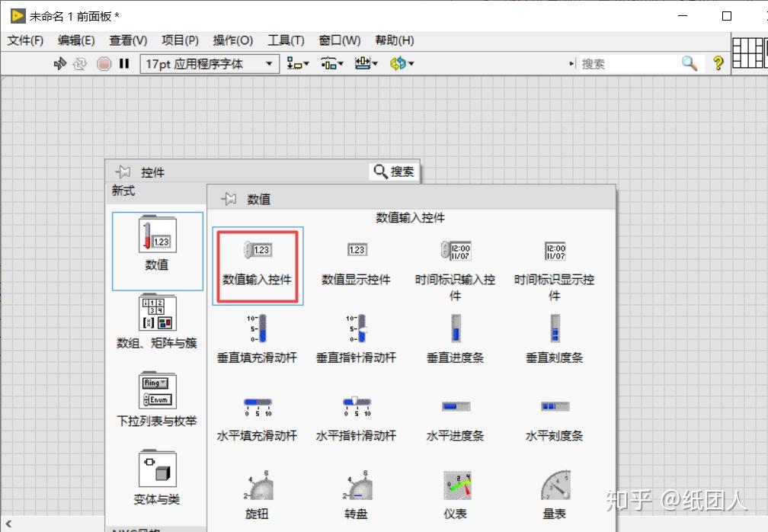Collapse the 新式 palette section
The width and height of the screenshot is (768, 532).
123,191
